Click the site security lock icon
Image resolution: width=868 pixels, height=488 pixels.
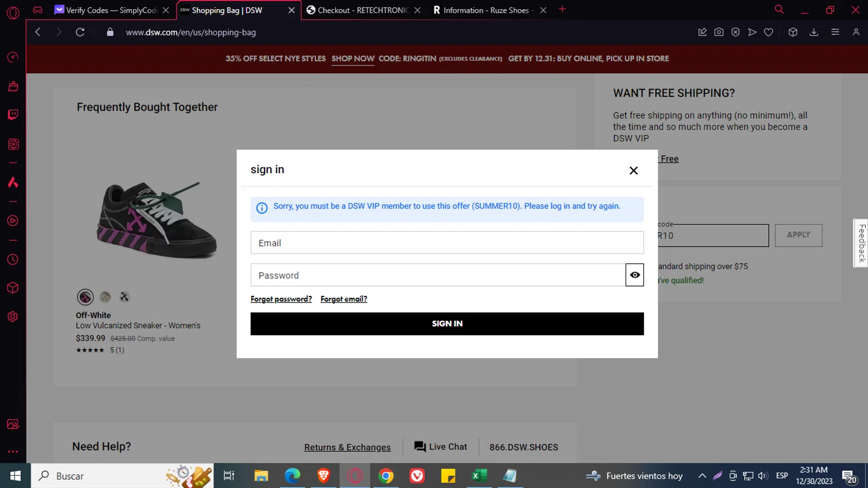pos(110,32)
